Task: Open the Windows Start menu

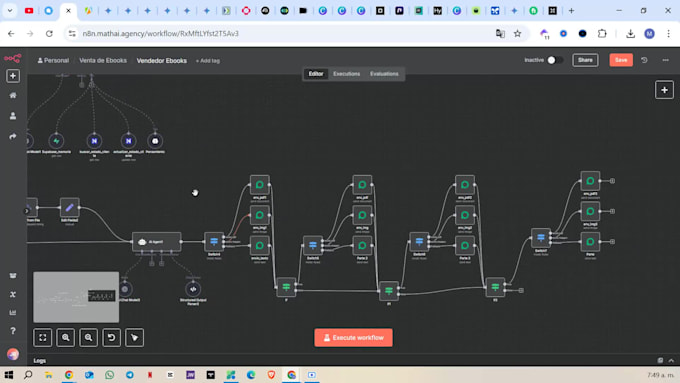Action: pos(9,375)
